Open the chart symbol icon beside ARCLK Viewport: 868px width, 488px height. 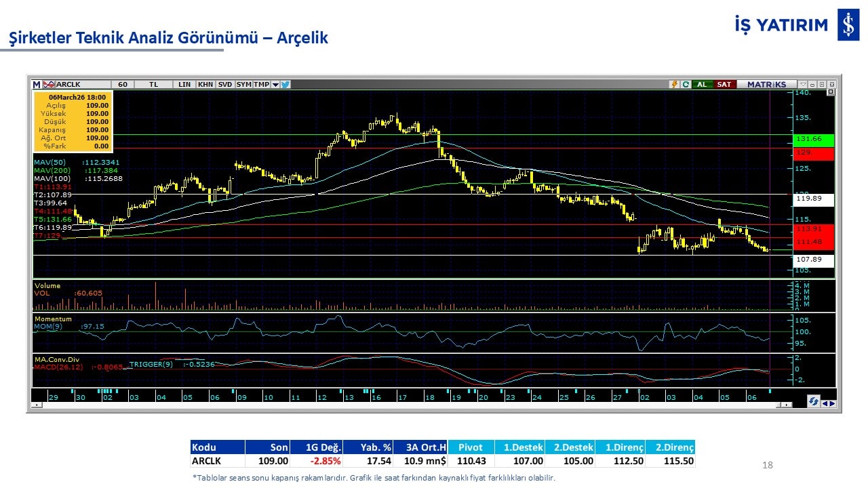(49, 85)
